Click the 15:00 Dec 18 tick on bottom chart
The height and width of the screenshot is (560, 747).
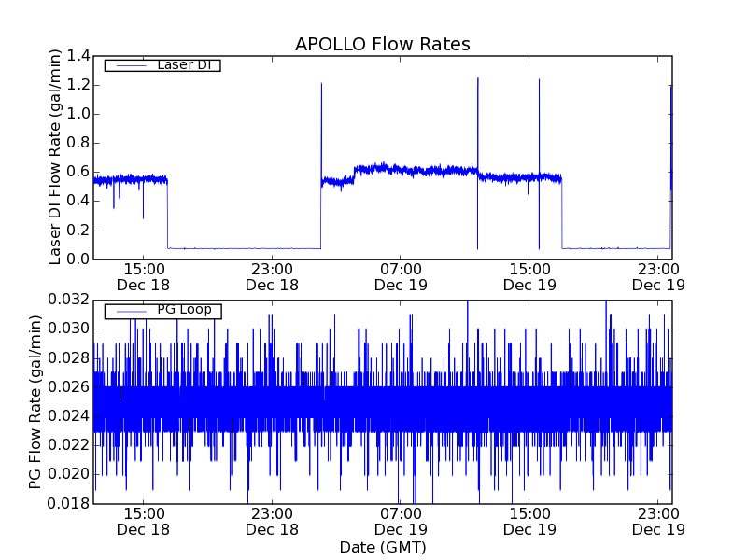point(143,521)
